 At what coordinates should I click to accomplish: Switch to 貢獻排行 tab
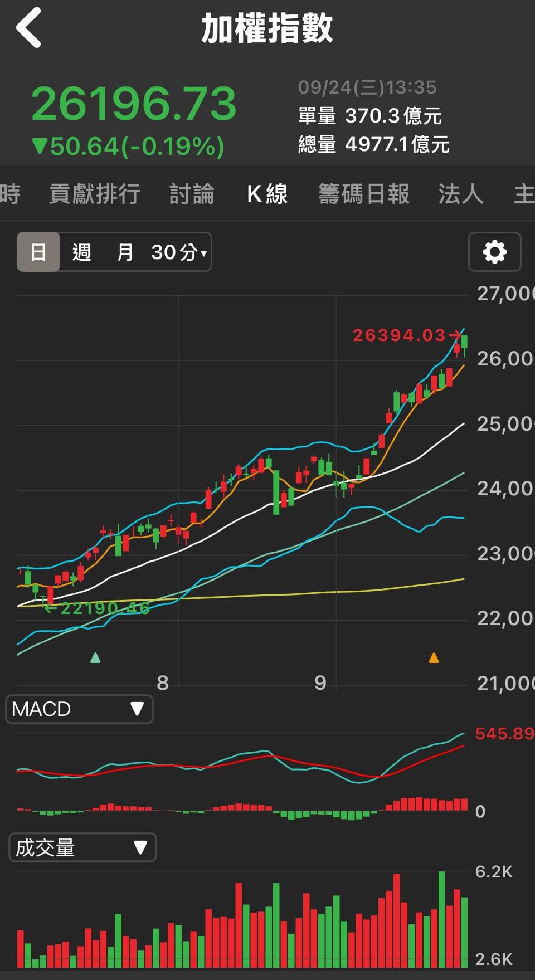pyautogui.click(x=94, y=194)
